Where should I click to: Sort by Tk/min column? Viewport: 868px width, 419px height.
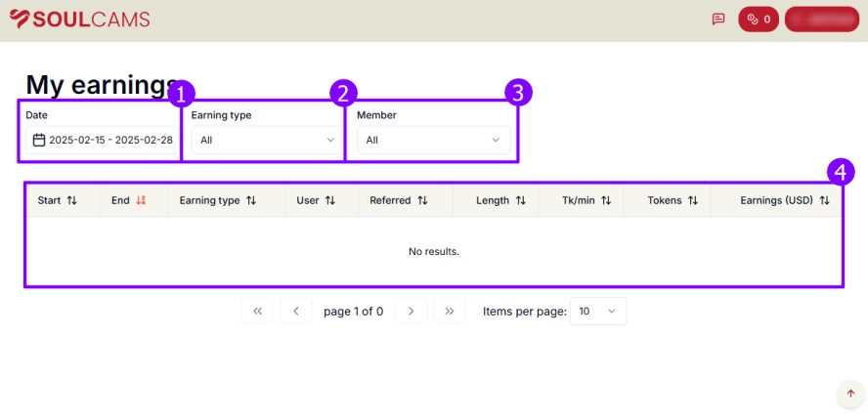pyautogui.click(x=586, y=200)
